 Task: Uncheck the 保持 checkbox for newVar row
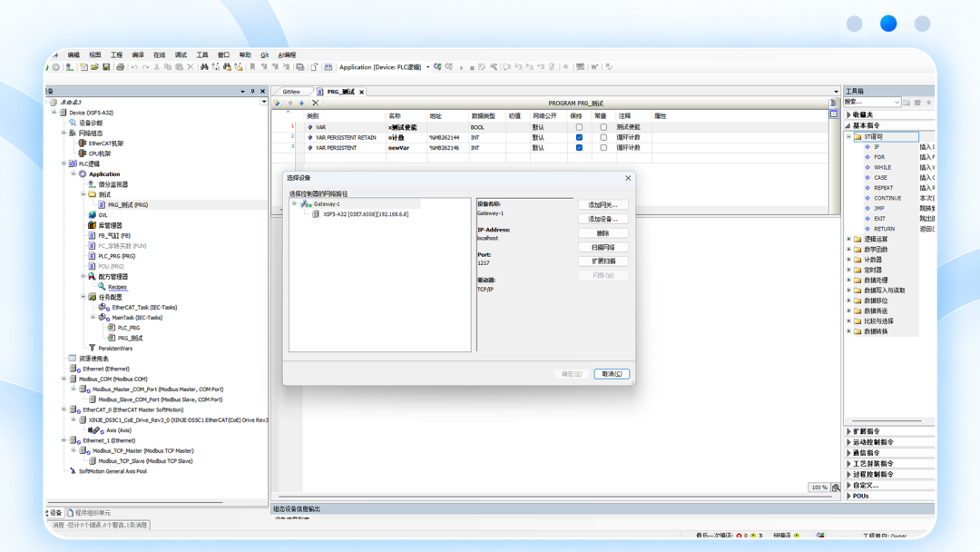579,148
